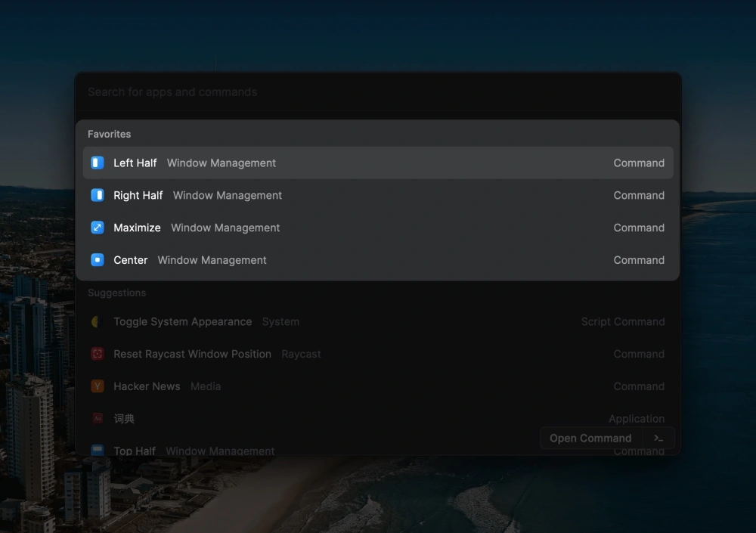Choose the Center Window Management entry
This screenshot has width=756, height=533.
pos(378,260)
